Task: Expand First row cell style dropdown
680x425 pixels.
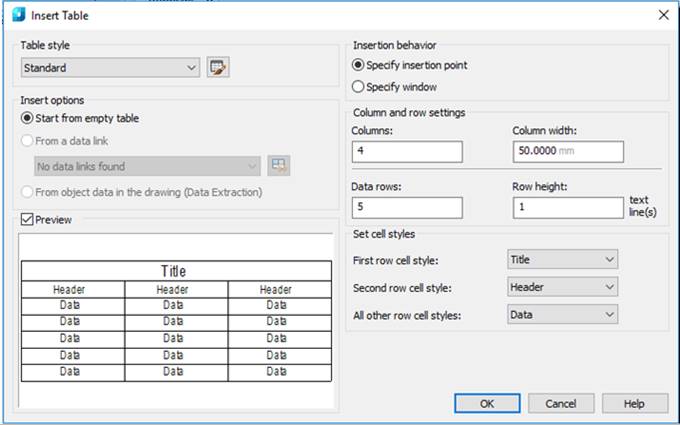Action: (562, 259)
